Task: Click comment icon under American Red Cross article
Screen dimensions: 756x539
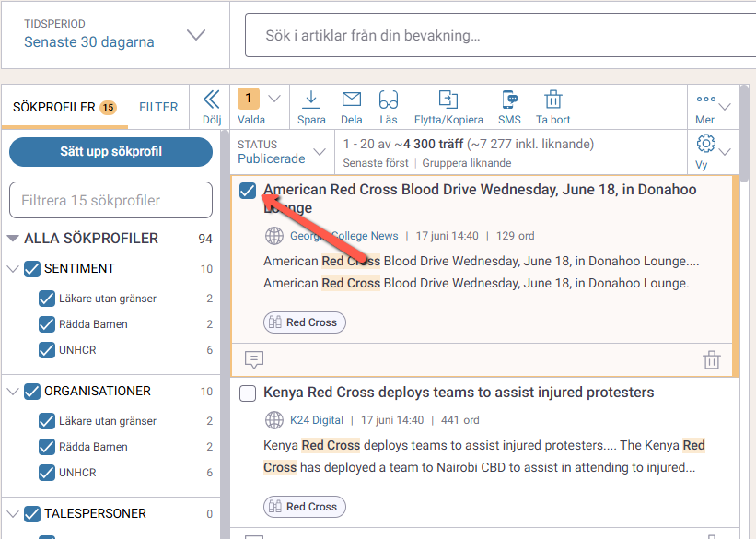Action: [x=254, y=359]
